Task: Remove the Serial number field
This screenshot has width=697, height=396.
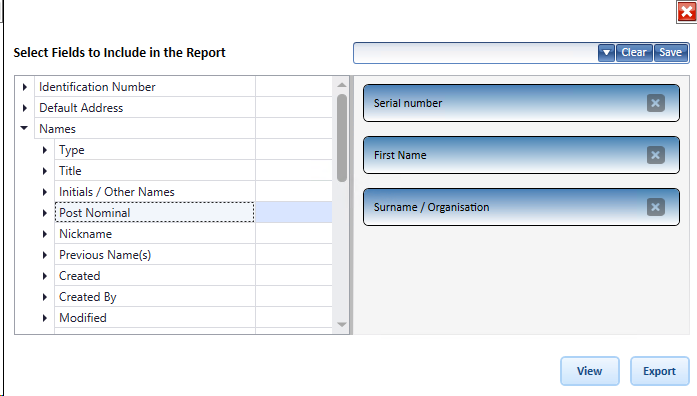Action: tap(655, 103)
